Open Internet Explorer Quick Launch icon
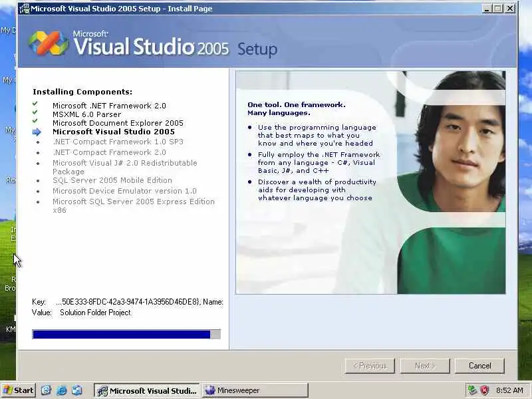This screenshot has height=399, width=532. point(61,390)
